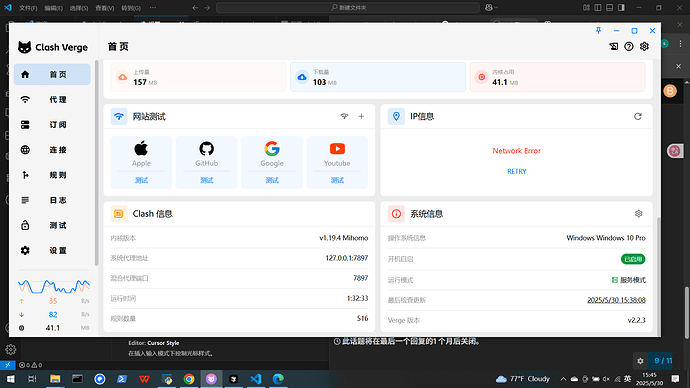This screenshot has height=388, width=690.
Task: Run all website tests via wifi icon
Action: [x=344, y=117]
